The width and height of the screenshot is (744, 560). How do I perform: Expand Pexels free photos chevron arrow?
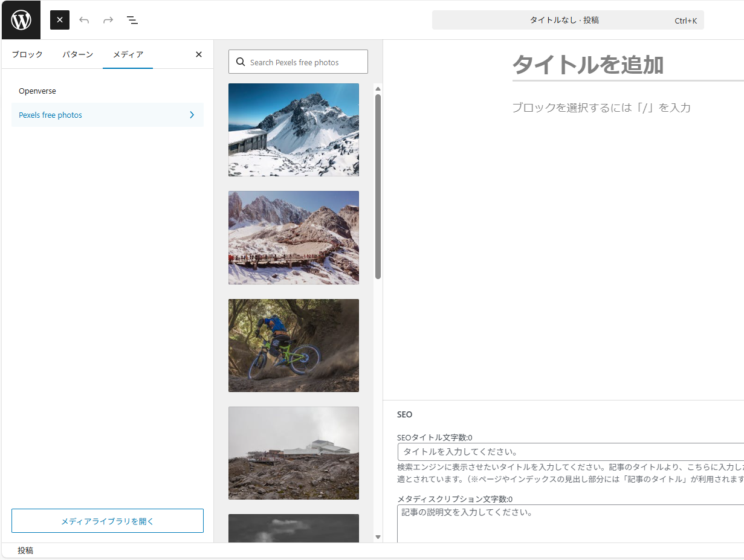coord(192,115)
